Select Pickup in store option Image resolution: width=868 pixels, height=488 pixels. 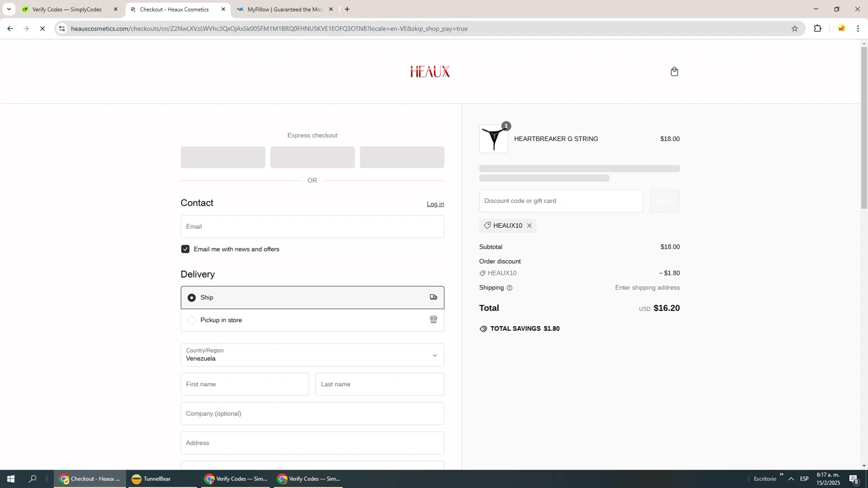pos(312,320)
